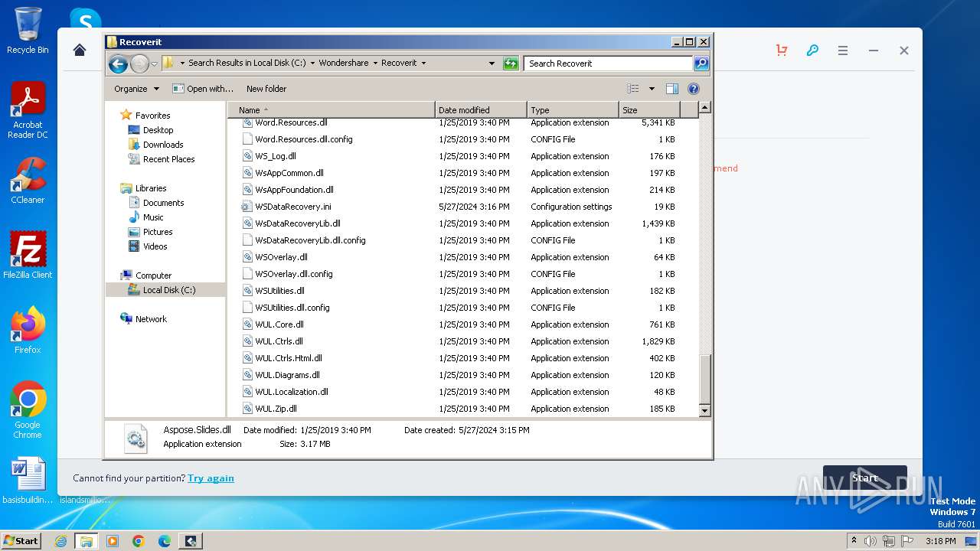The image size is (980, 551).
Task: Open Microsoft Edge taskbar icon
Action: pyautogui.click(x=165, y=541)
